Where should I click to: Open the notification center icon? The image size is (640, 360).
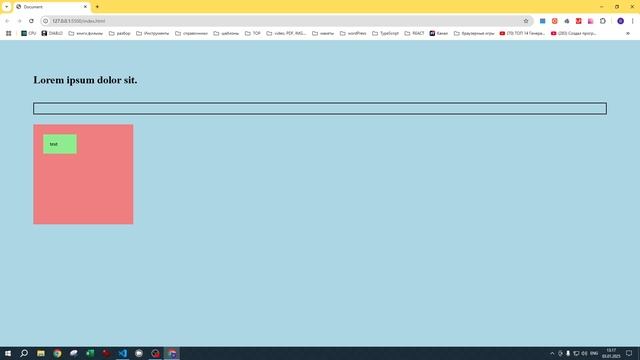(629, 353)
